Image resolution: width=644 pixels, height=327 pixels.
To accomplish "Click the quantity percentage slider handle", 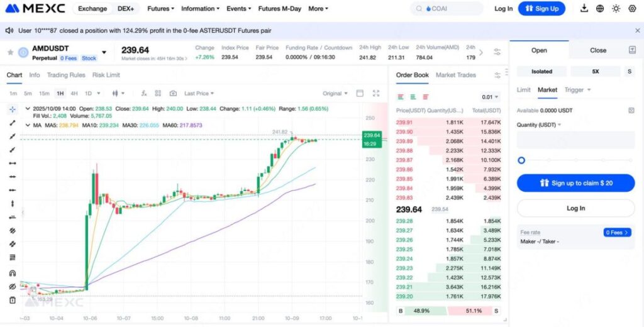I will pos(521,160).
